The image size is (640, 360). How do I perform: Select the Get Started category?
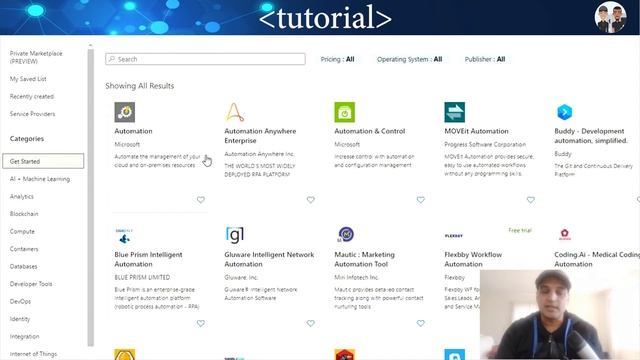click(x=43, y=161)
